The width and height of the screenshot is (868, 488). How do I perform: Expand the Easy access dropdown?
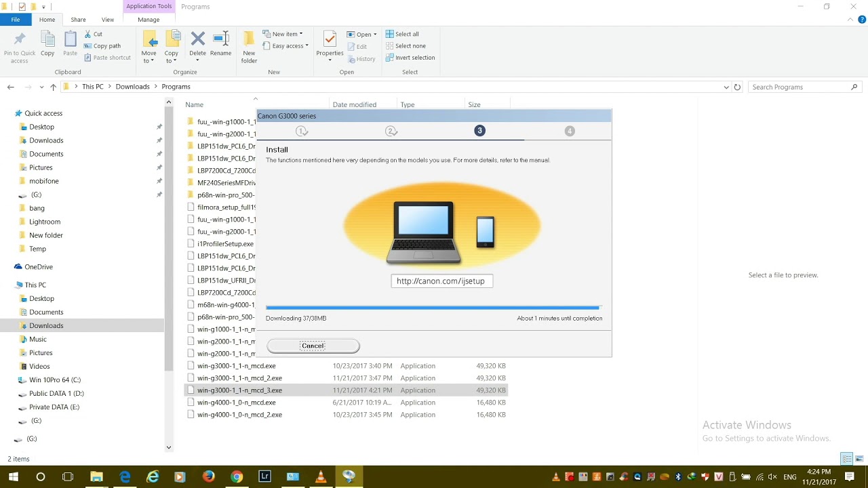[290, 46]
